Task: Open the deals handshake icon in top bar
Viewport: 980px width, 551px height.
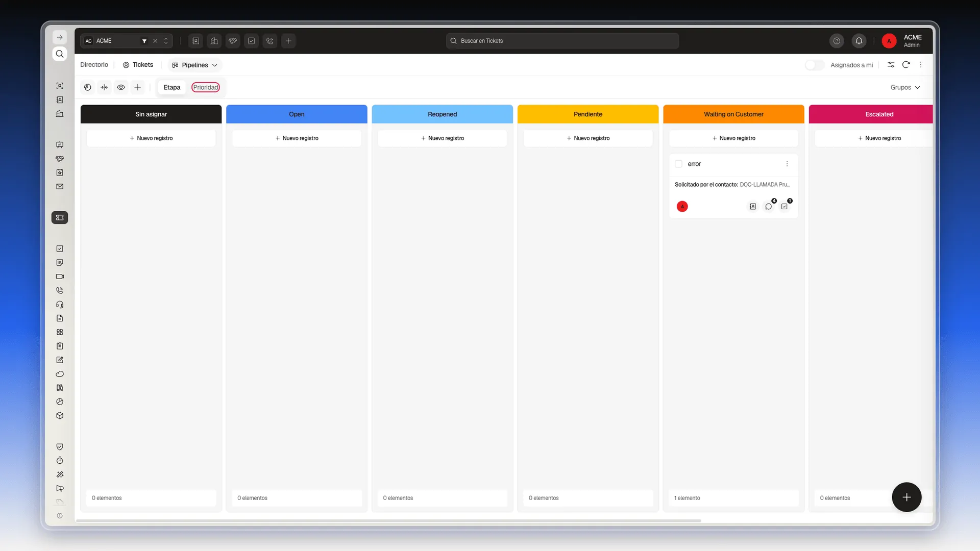Action: tap(233, 41)
